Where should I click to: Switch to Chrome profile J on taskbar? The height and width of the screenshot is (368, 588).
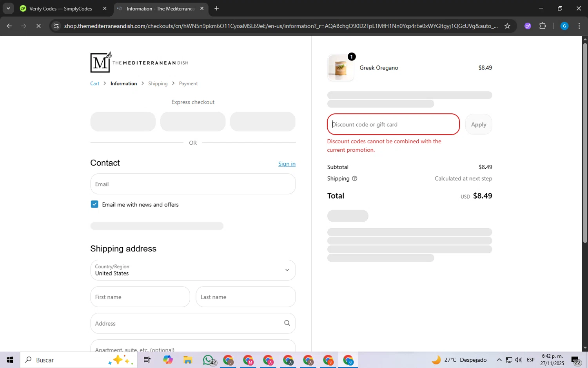coord(228,360)
